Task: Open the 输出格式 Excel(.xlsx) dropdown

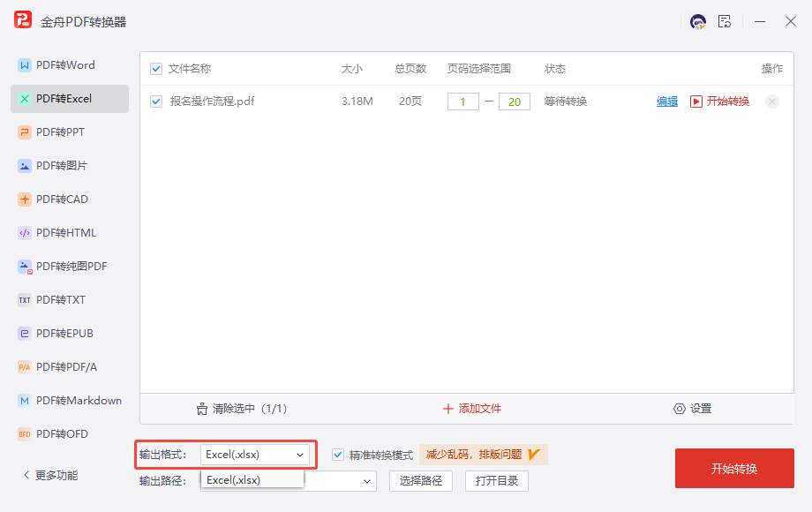Action: [255, 455]
